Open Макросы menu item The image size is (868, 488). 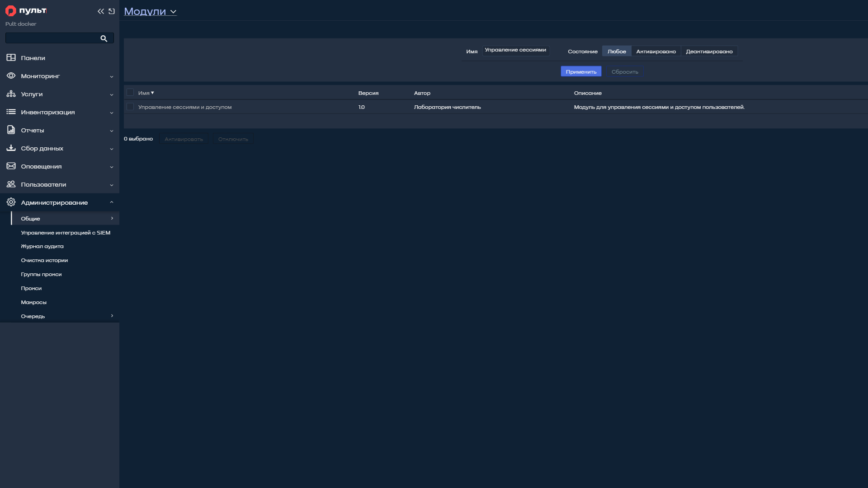tap(33, 302)
